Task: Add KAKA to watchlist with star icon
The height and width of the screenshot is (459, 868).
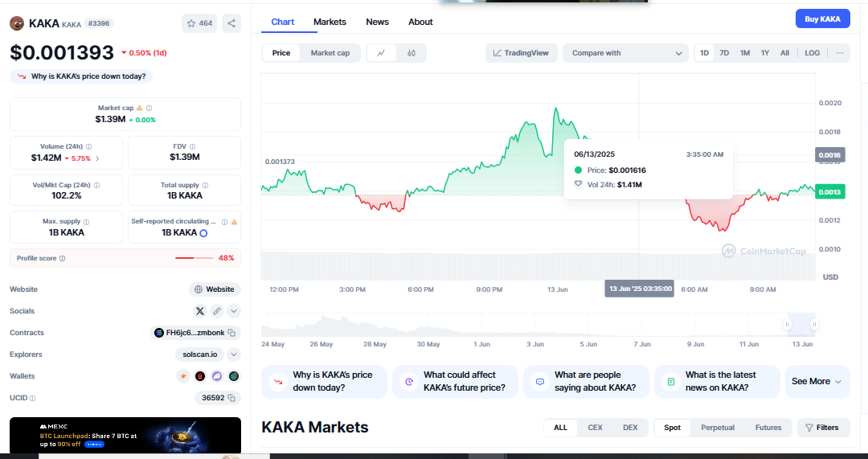Action: 199,23
